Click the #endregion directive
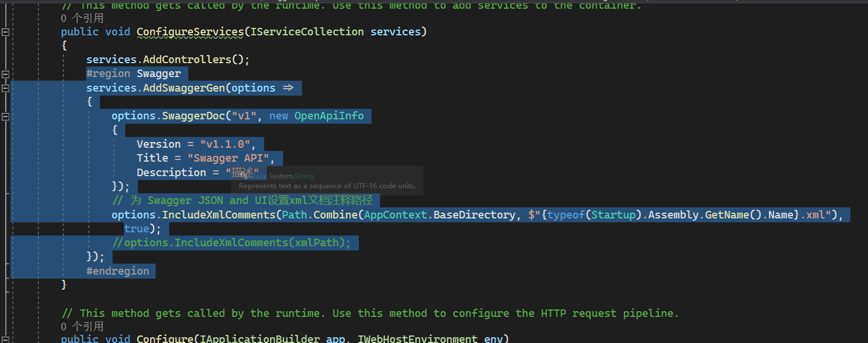The image size is (868, 343). (118, 271)
